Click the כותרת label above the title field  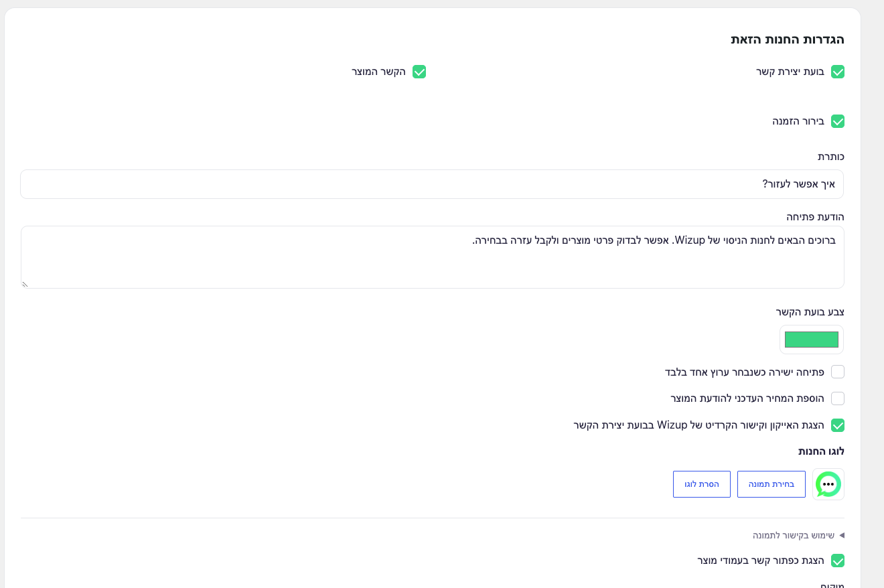coord(831,157)
